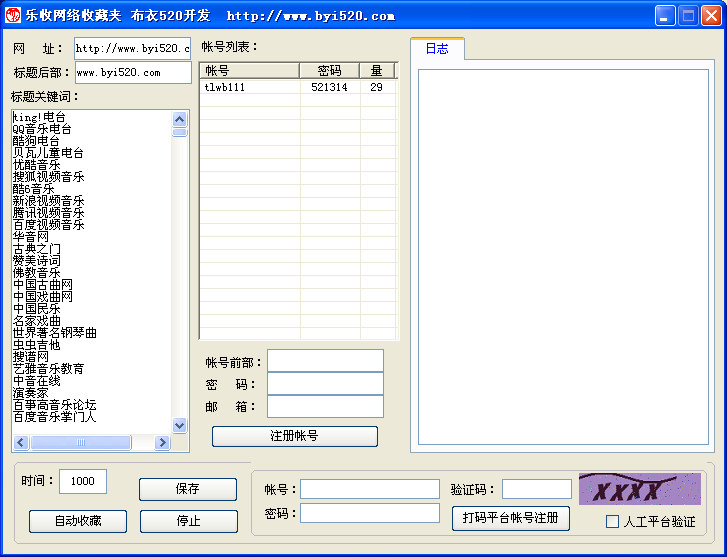Image resolution: width=727 pixels, height=557 pixels.
Task: Click the 网址 URL input field
Action: (x=133, y=48)
